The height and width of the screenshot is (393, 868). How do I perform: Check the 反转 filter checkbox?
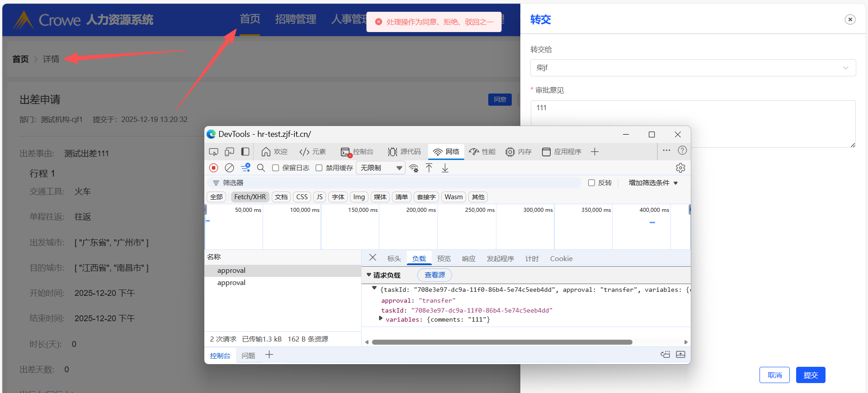click(x=591, y=183)
